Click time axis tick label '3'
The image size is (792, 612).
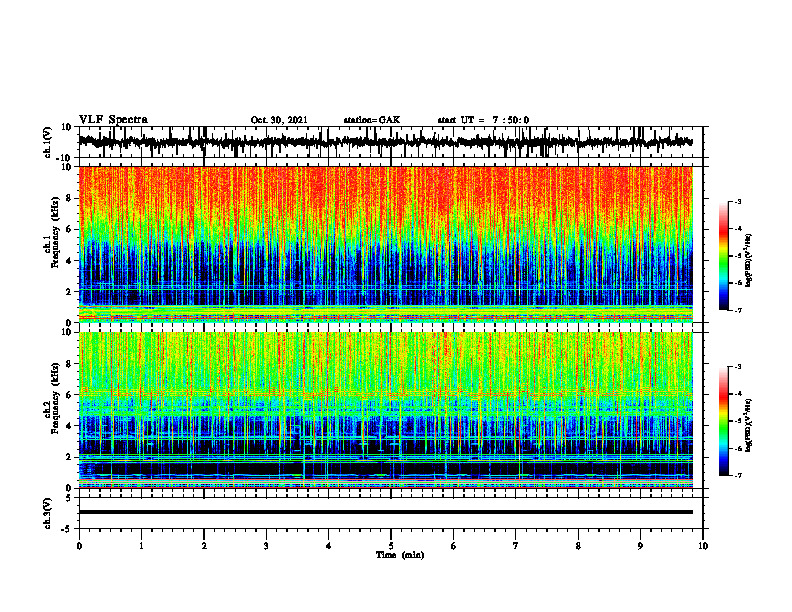[266, 546]
